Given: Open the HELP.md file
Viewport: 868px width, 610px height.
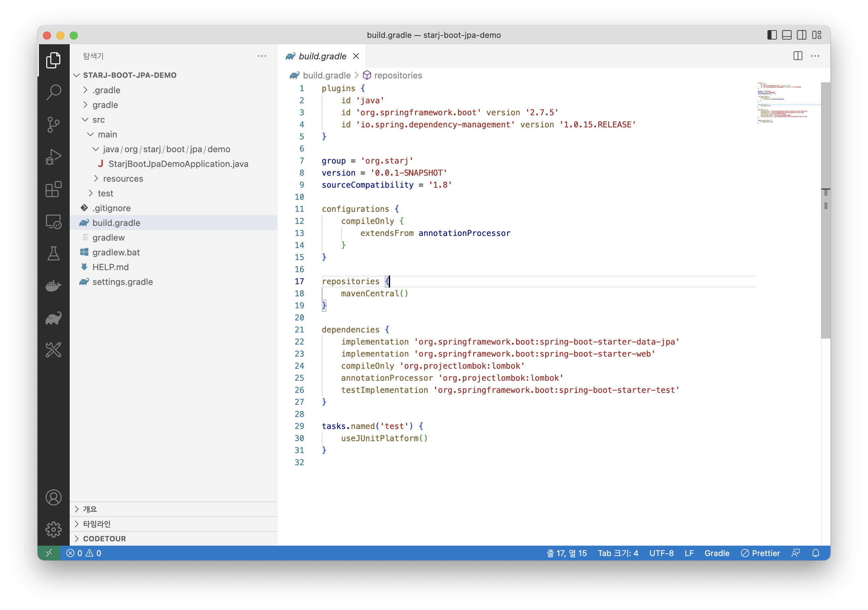Looking at the screenshot, I should (x=174, y=267).
